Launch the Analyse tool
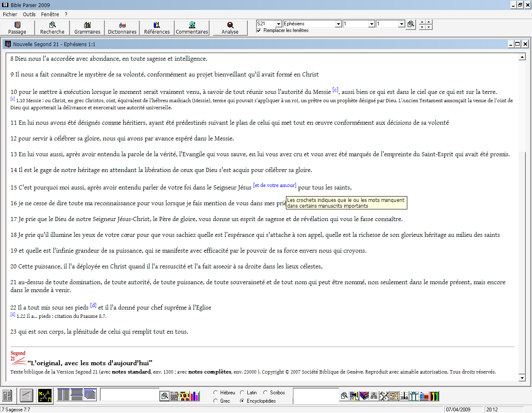This screenshot has height=413, width=532. pyautogui.click(x=230, y=28)
